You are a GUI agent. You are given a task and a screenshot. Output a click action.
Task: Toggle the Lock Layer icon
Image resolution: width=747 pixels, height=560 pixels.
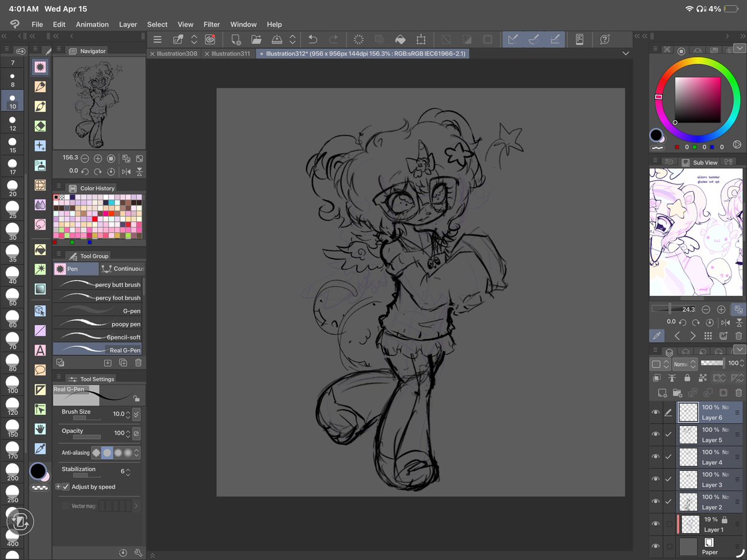tap(687, 378)
